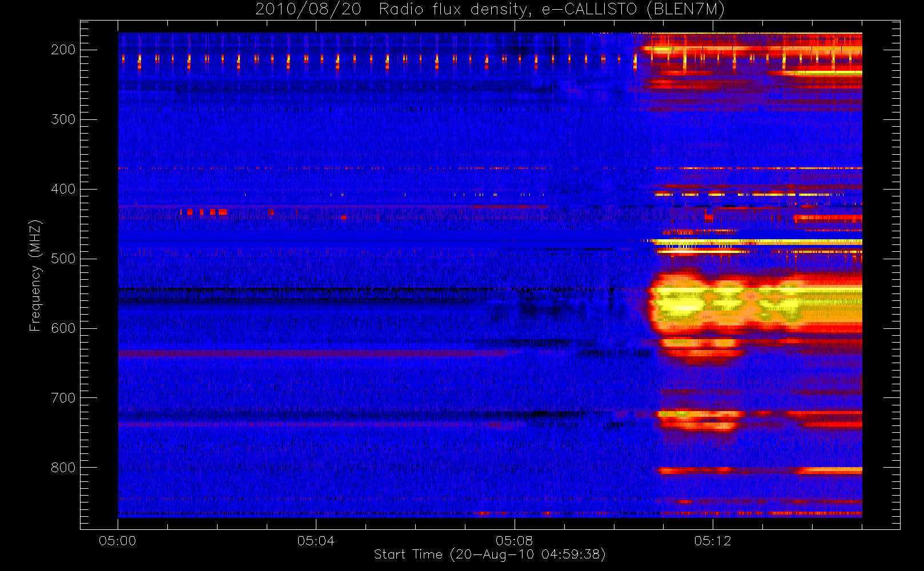Click the 05:04 time tick label
The height and width of the screenshot is (571, 924).
click(316, 541)
